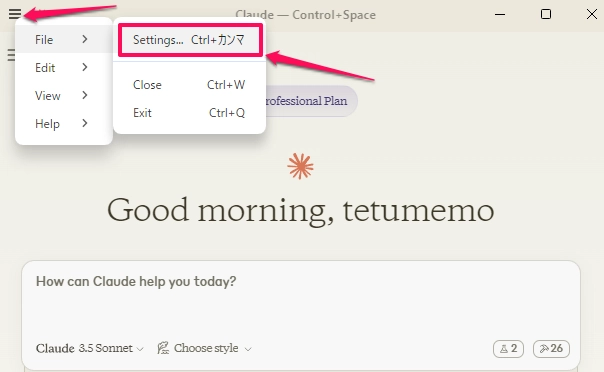Expand the View submenu arrow
The width and height of the screenshot is (604, 372).
click(x=85, y=95)
